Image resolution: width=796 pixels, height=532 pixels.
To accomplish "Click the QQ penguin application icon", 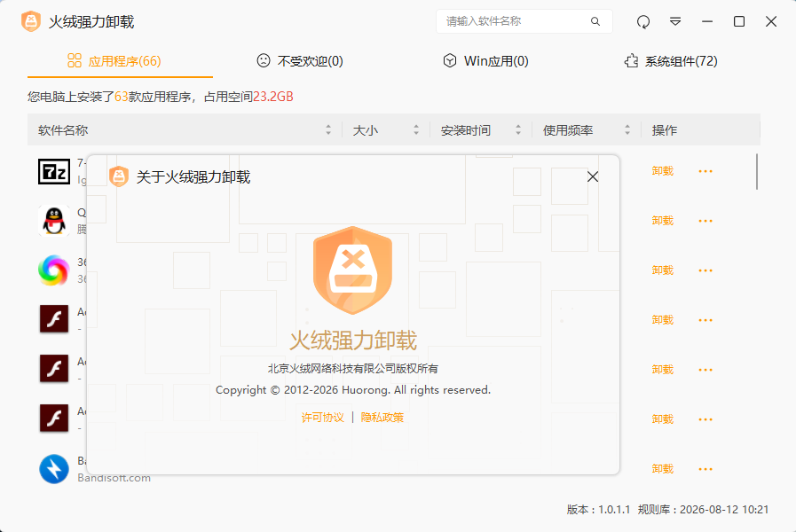I will click(x=54, y=221).
